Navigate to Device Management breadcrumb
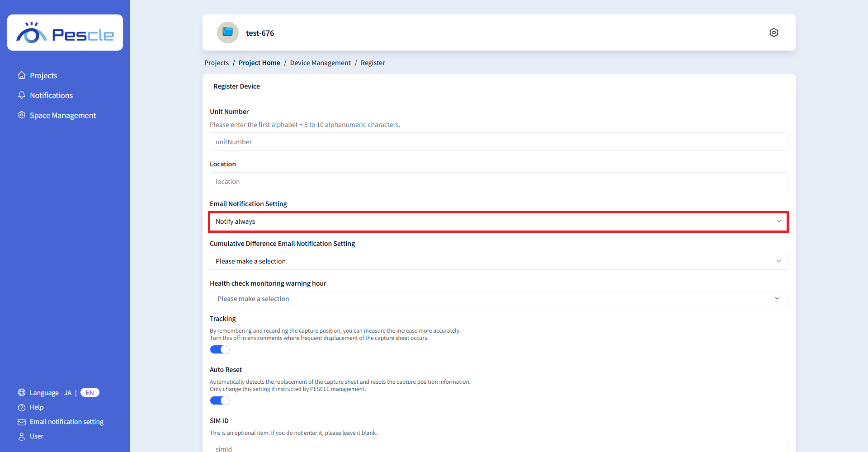 click(x=320, y=63)
